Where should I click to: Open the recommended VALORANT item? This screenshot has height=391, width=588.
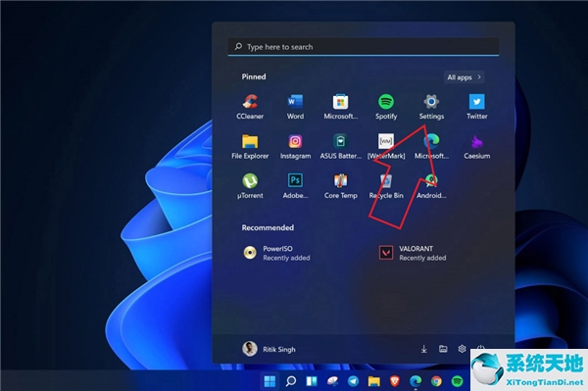click(413, 253)
